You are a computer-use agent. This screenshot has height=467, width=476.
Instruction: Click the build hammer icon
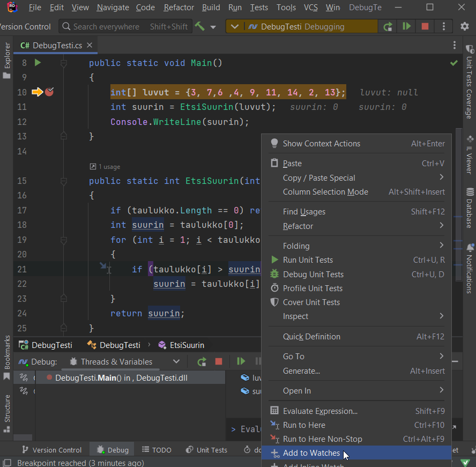pyautogui.click(x=200, y=26)
